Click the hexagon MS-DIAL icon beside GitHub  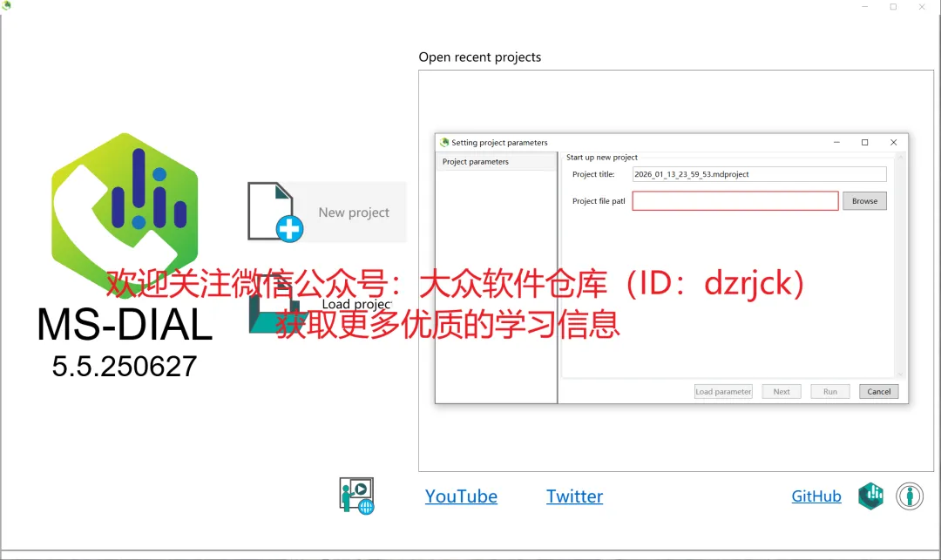click(x=870, y=496)
